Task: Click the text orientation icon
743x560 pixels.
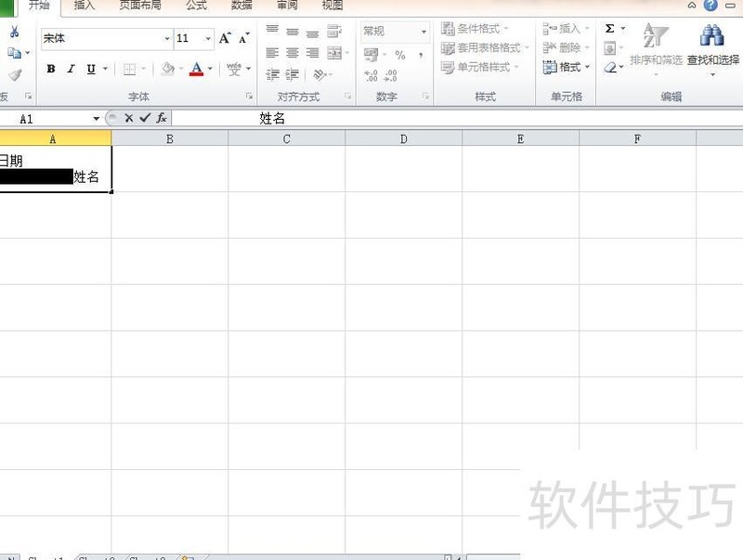Action: 320,74
